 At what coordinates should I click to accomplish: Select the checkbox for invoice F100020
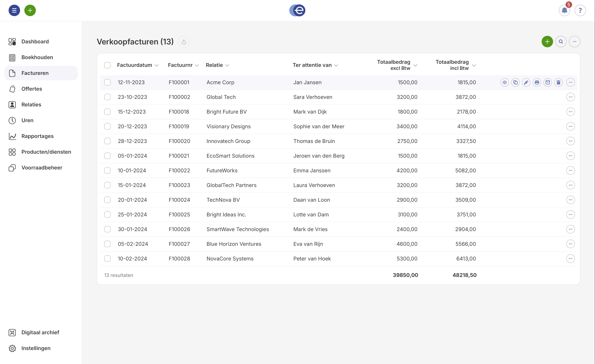pyautogui.click(x=107, y=141)
